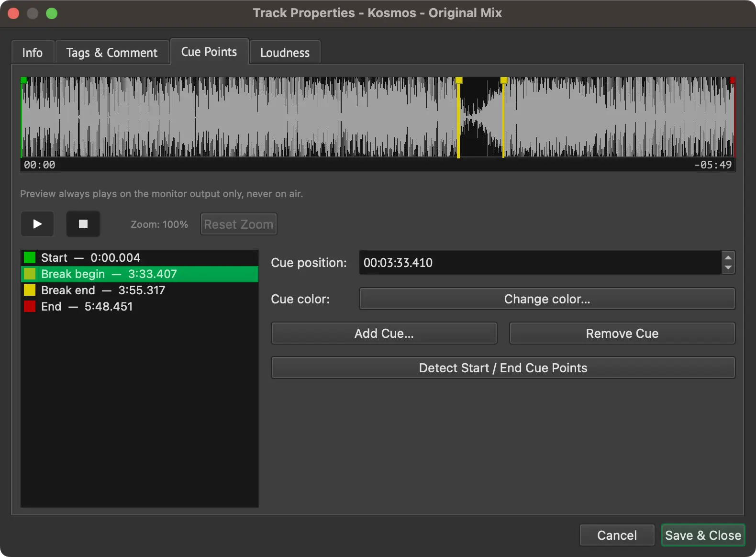This screenshot has height=557, width=756.
Task: Click the Zoom: 100% label
Action: click(159, 224)
